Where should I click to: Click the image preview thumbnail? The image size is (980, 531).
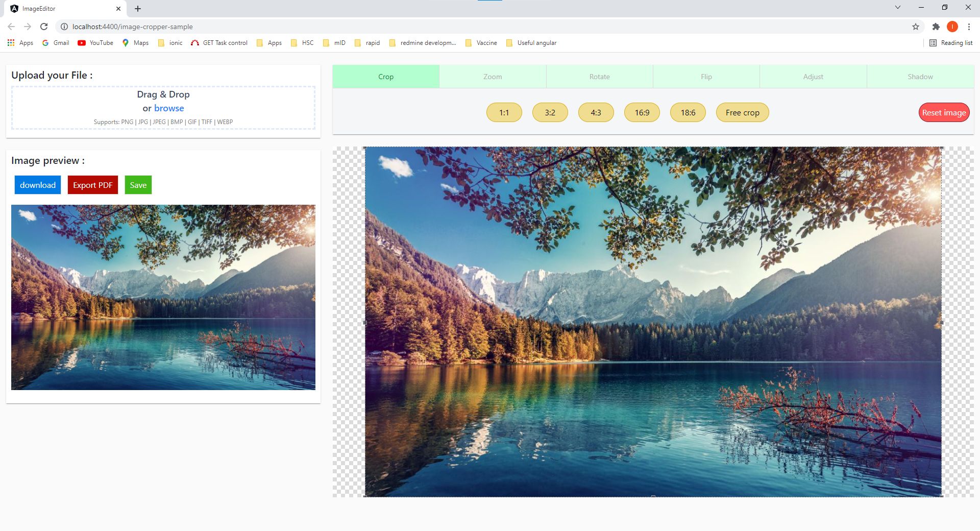click(163, 297)
